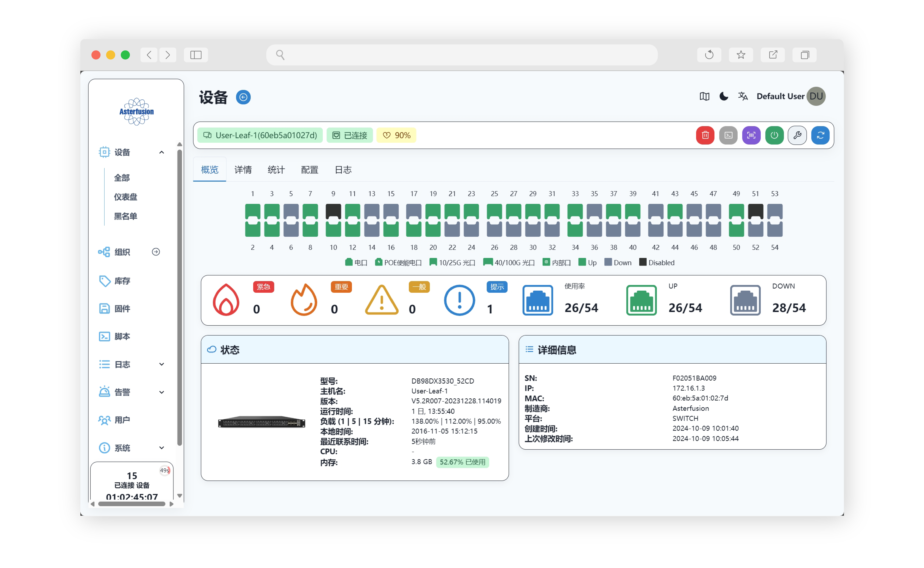Open 全部 in the sidebar
The image size is (924, 568).
(x=122, y=178)
